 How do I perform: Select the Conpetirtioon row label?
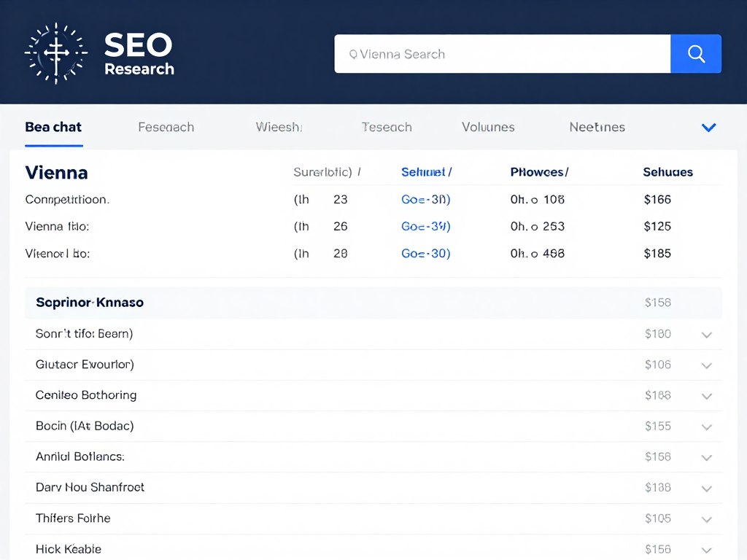[x=67, y=200]
